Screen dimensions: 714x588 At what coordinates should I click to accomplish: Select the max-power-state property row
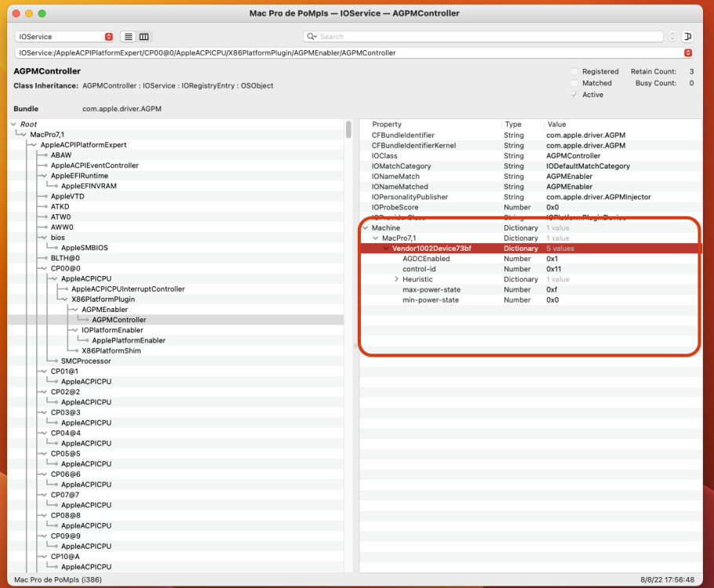[530, 289]
